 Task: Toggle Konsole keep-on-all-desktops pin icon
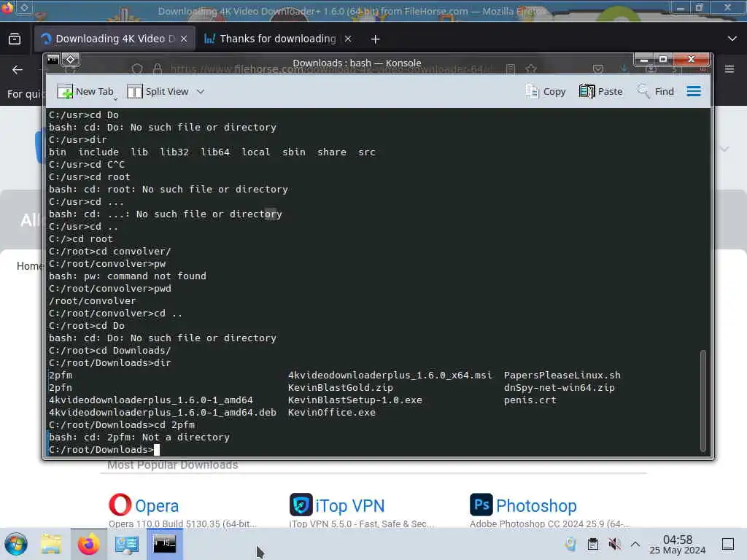(x=71, y=60)
